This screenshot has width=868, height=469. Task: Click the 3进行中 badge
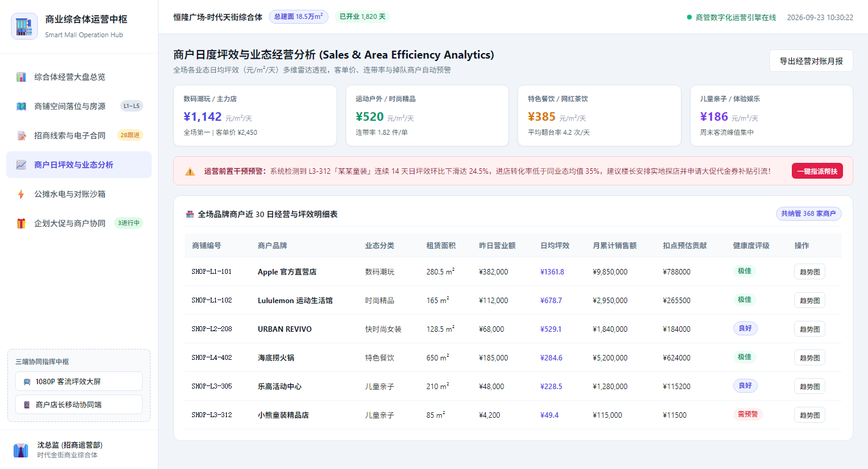coord(129,223)
